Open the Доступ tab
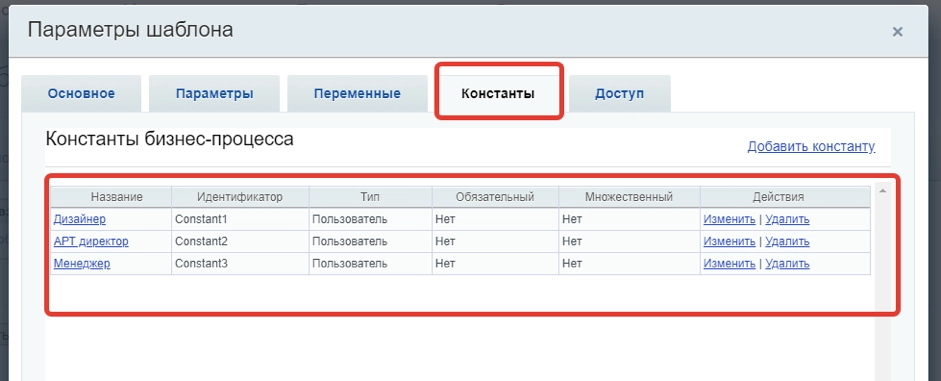Image resolution: width=941 pixels, height=381 pixels. [x=619, y=94]
